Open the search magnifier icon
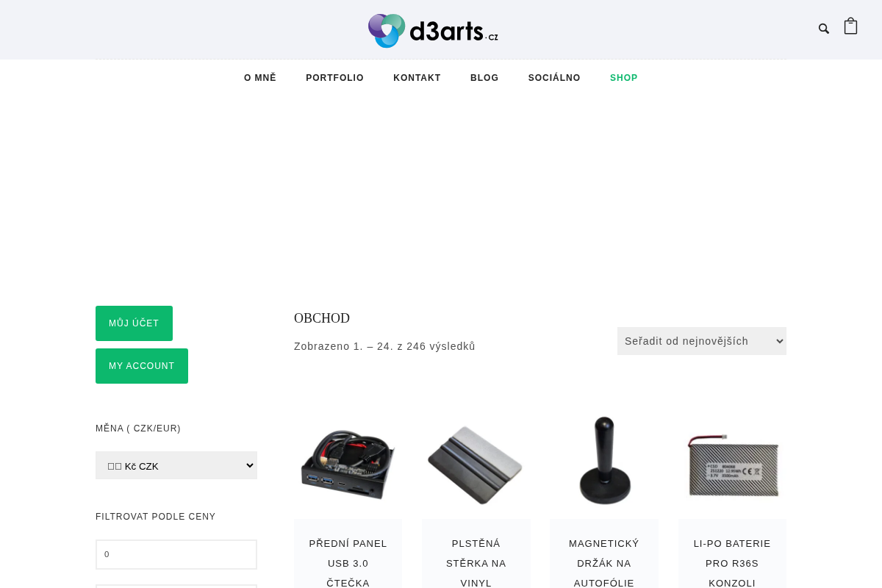The width and height of the screenshot is (882, 588). tap(824, 29)
